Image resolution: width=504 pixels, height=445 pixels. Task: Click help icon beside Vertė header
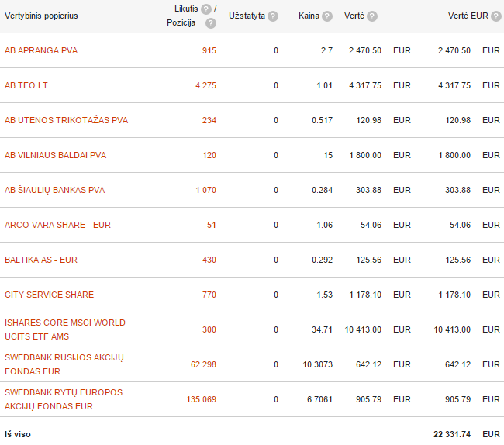point(372,16)
